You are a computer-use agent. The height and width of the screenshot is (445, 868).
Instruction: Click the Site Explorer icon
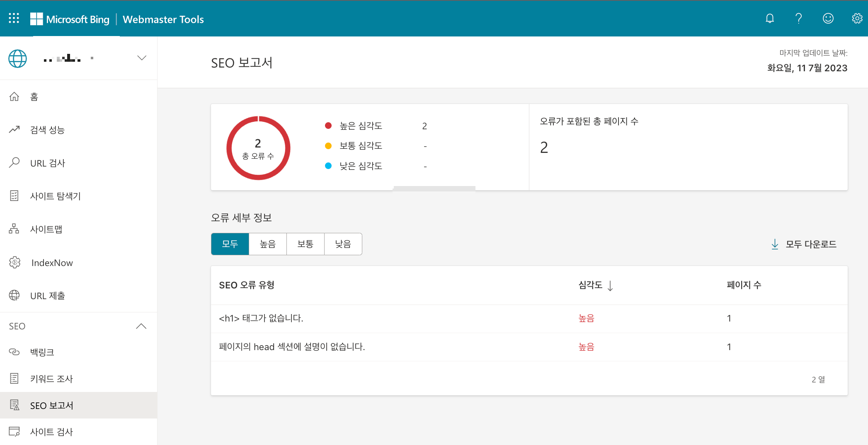pos(14,196)
